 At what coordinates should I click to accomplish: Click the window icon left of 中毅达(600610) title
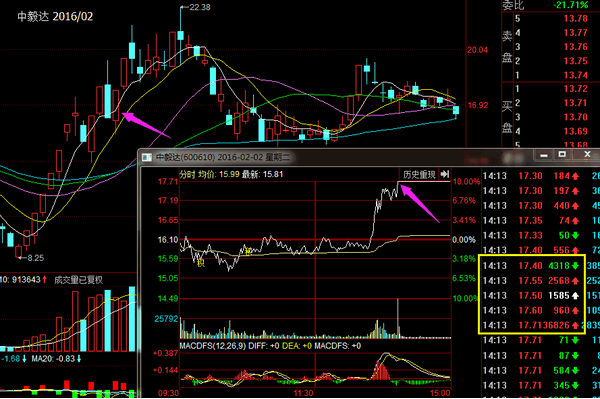pos(147,157)
